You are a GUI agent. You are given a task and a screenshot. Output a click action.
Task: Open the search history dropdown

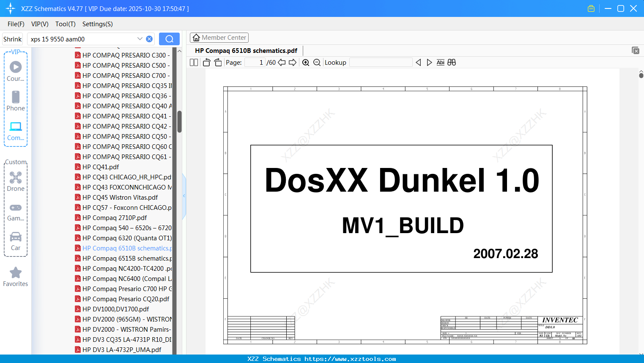click(x=140, y=39)
